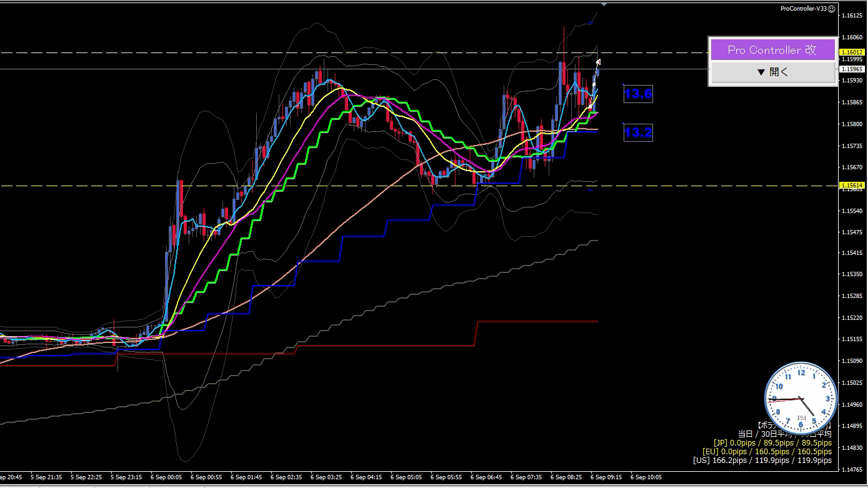Click the current price 1.15965 label
The image size is (868, 488).
[x=852, y=69]
